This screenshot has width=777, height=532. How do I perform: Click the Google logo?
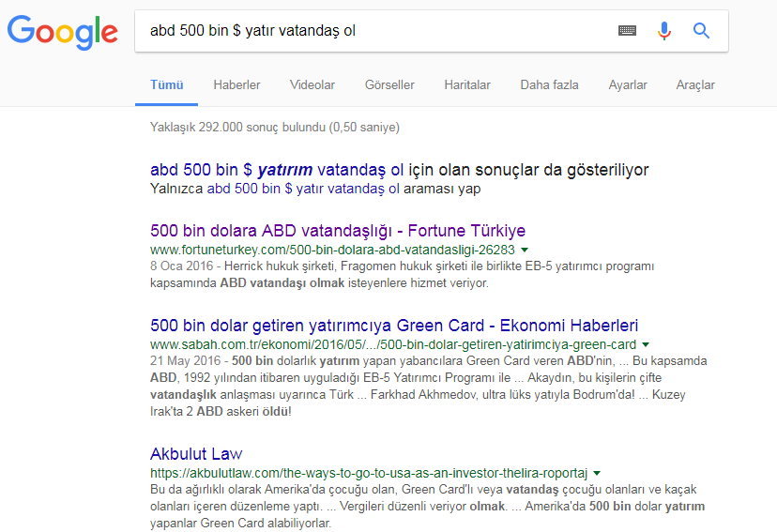pos(63,32)
